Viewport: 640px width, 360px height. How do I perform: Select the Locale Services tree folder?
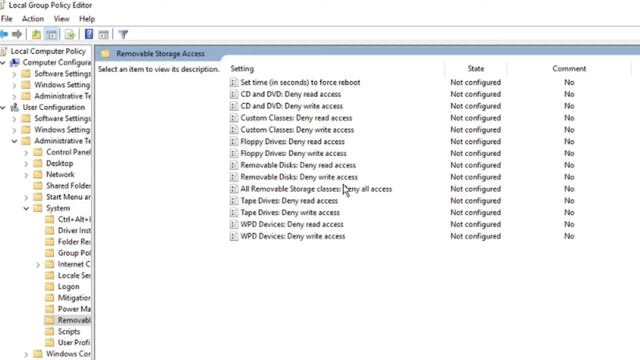(x=74, y=275)
